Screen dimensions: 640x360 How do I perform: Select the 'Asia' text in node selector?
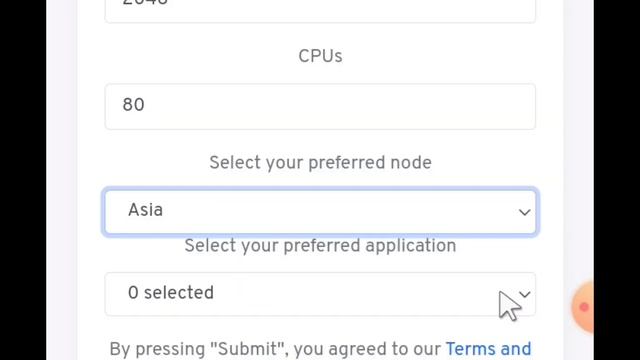(x=145, y=210)
